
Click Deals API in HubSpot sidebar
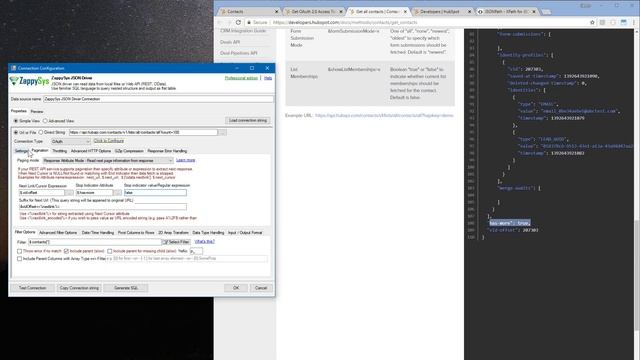230,42
